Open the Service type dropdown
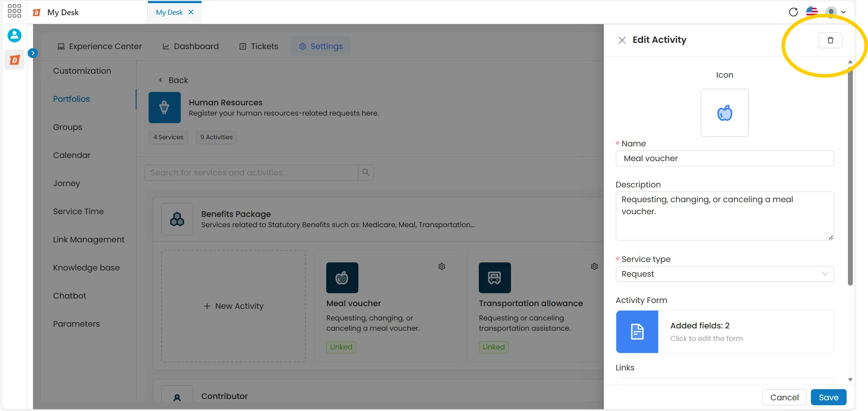Image resolution: width=868 pixels, height=411 pixels. click(x=724, y=274)
